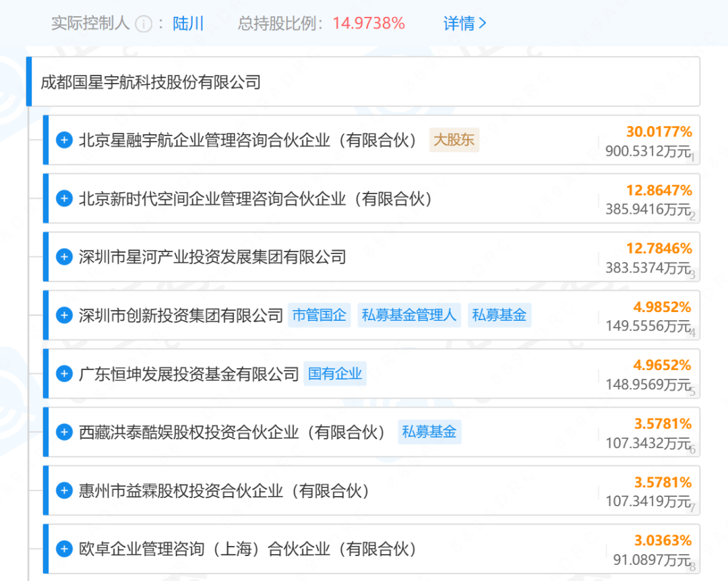Expand the 北京新时代空间企业管理咨询合伙企业 node

click(64, 198)
